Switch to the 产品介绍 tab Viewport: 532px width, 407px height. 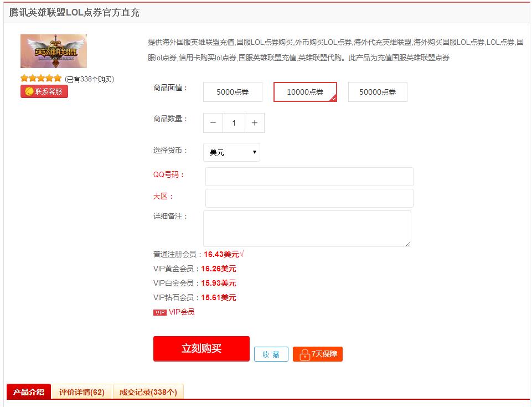click(29, 391)
